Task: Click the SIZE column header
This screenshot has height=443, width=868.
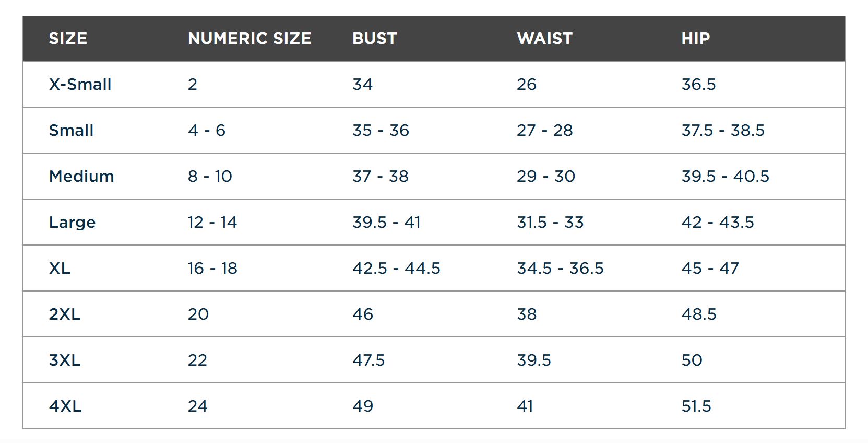Action: 68,39
